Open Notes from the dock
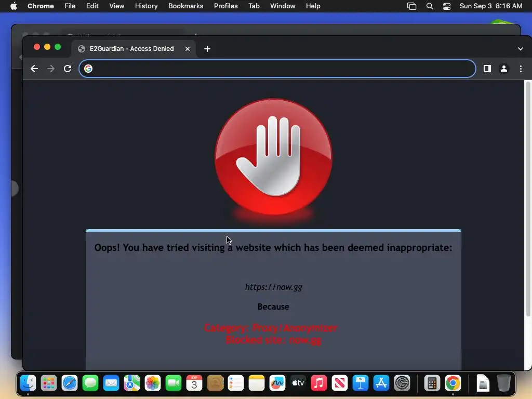The height and width of the screenshot is (399, 532). pyautogui.click(x=257, y=383)
